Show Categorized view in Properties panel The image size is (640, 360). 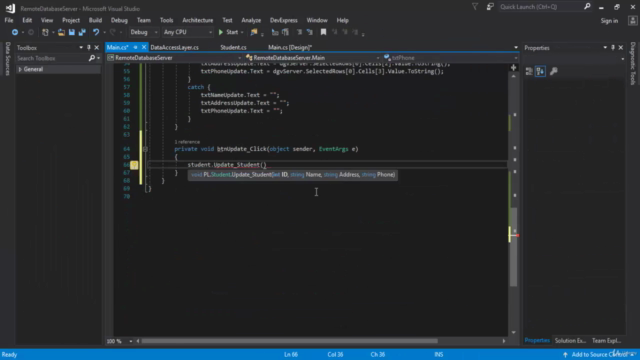[x=529, y=71]
